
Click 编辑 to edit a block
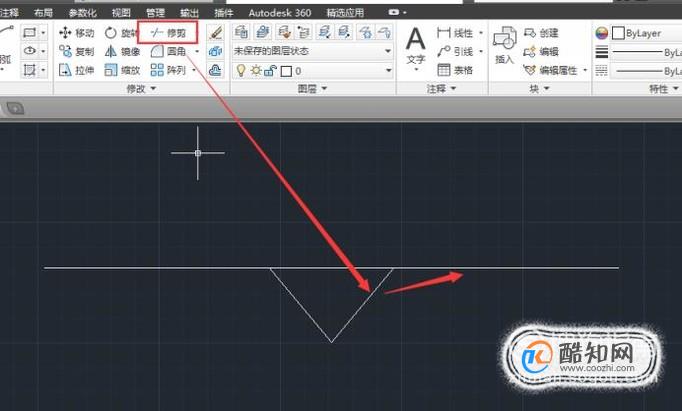(x=541, y=51)
